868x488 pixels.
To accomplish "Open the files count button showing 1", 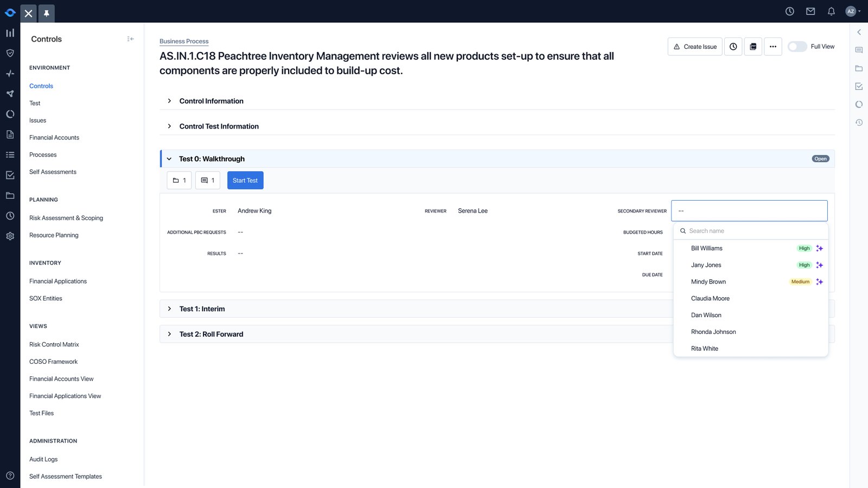I will tap(180, 181).
